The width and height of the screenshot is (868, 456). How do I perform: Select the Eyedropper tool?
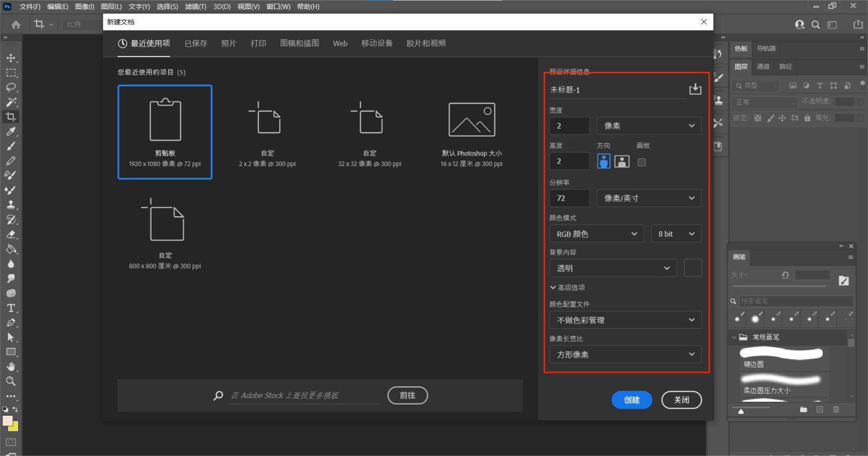click(11, 131)
